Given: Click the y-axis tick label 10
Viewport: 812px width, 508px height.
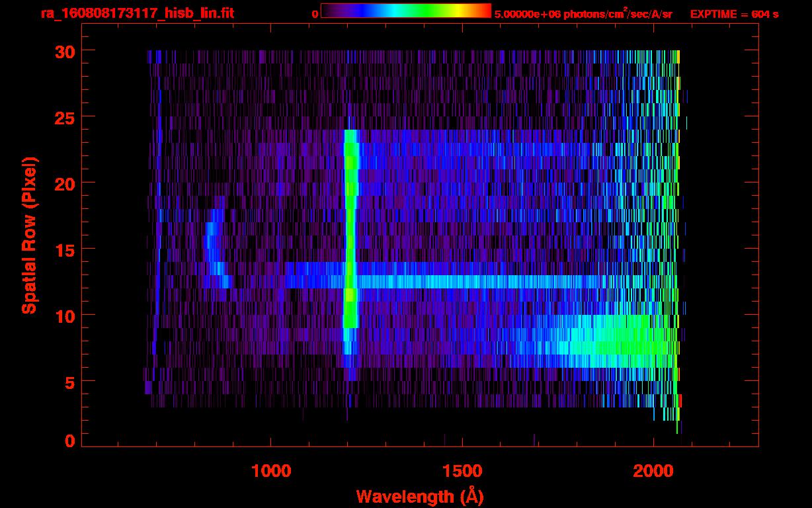Looking at the screenshot, I should (x=65, y=316).
